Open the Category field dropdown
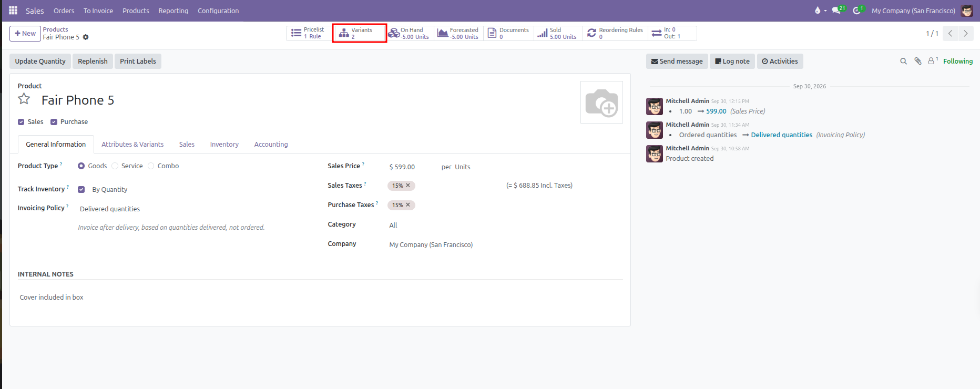980x389 pixels. click(x=505, y=225)
